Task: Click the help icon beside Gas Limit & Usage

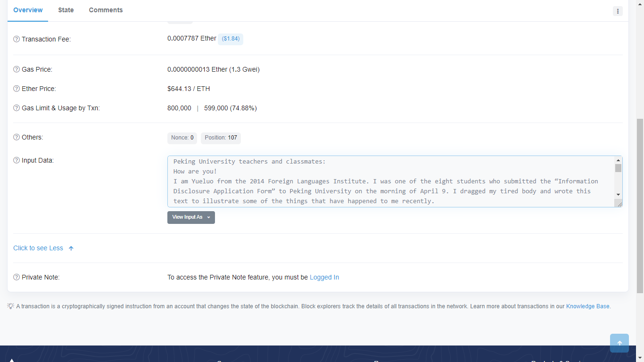Action: (x=17, y=108)
